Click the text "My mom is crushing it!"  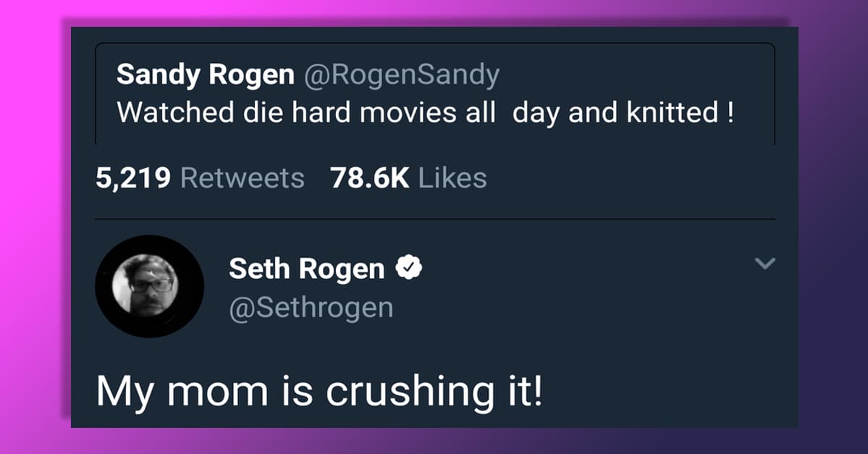pos(319,391)
